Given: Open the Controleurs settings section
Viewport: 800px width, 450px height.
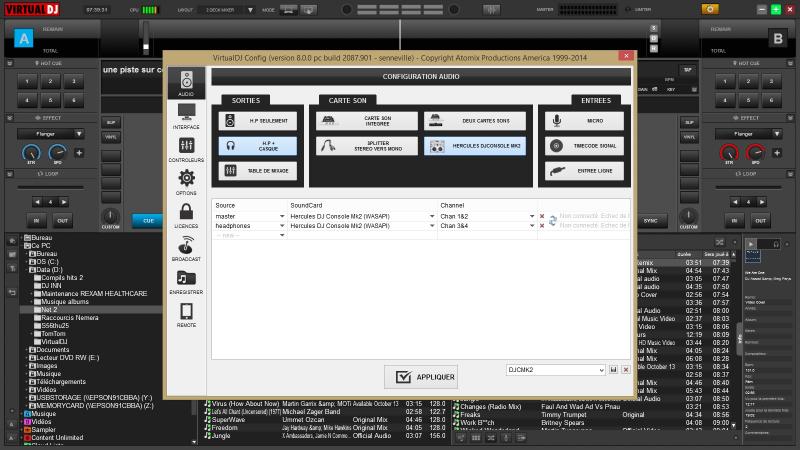Looking at the screenshot, I should 186,150.
